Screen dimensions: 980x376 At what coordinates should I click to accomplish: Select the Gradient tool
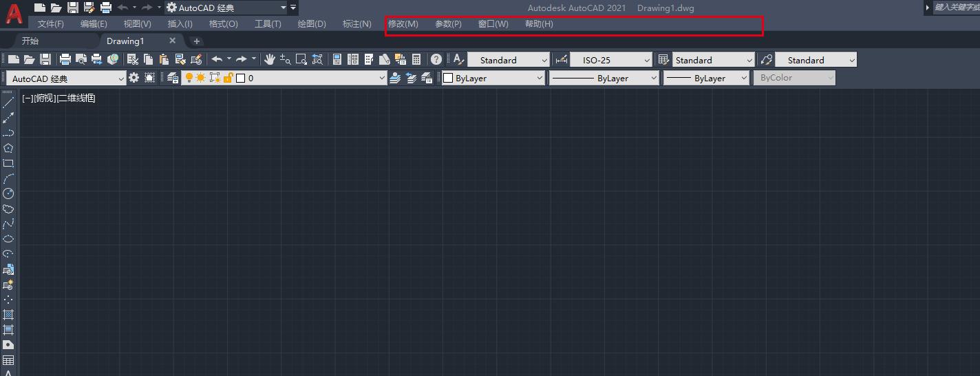pos(8,330)
